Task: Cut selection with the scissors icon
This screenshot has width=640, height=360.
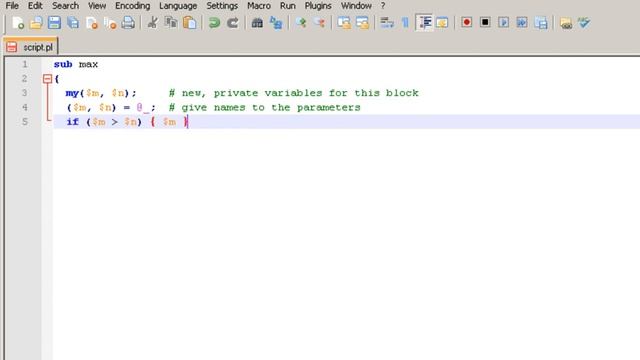Action: coord(153,22)
